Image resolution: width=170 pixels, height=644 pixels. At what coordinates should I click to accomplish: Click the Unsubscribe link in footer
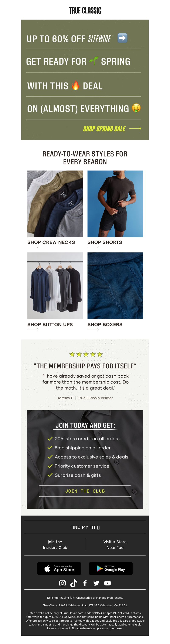[84, 598]
